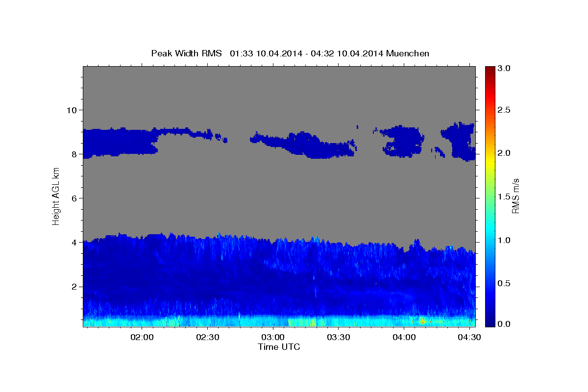This screenshot has width=588, height=392.
Task: Click the 03:00 time tick label
Action: 273,338
